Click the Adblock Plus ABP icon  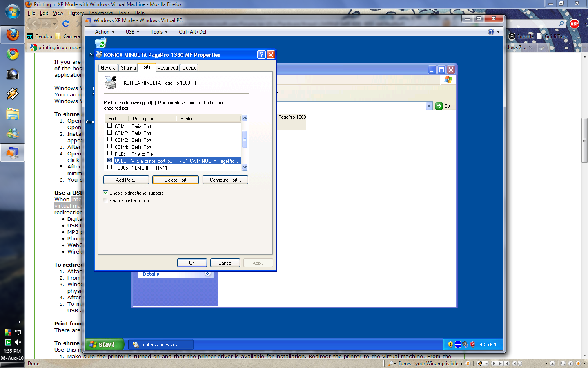coord(575,24)
